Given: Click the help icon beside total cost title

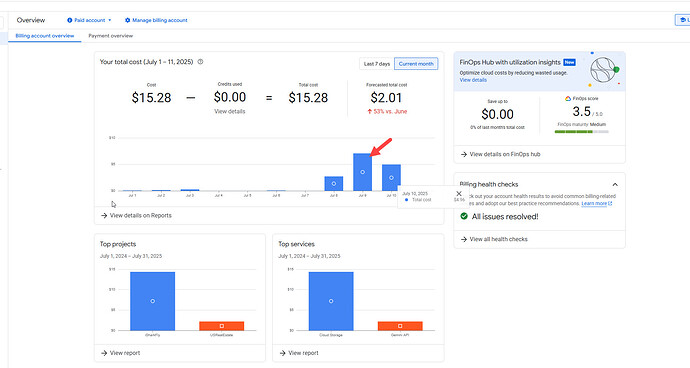Looking at the screenshot, I should coord(200,62).
